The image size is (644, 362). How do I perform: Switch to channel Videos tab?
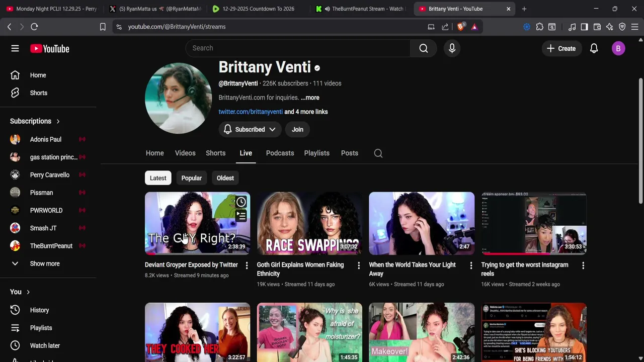coord(185,153)
